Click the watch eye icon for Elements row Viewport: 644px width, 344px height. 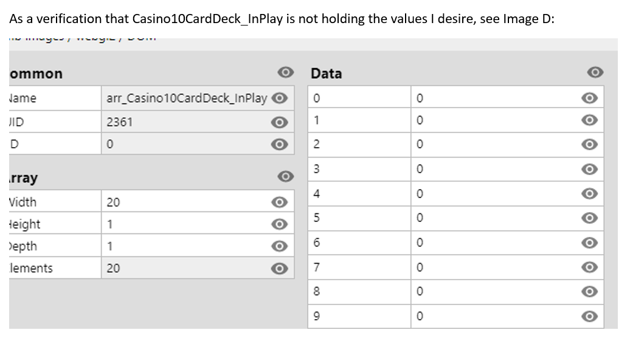[x=279, y=268]
